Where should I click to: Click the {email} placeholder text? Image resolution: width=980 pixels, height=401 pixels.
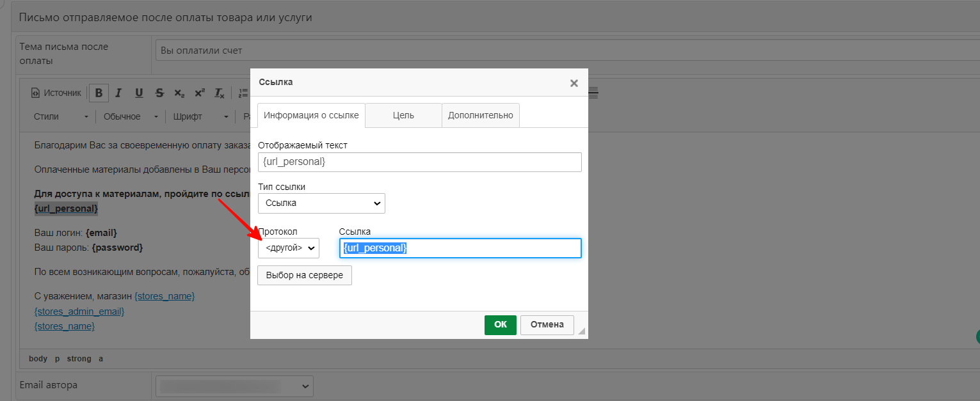101,233
